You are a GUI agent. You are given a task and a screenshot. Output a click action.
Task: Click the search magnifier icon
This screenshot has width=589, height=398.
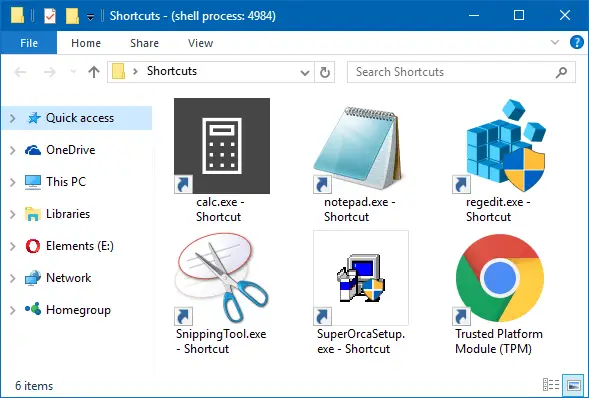561,72
